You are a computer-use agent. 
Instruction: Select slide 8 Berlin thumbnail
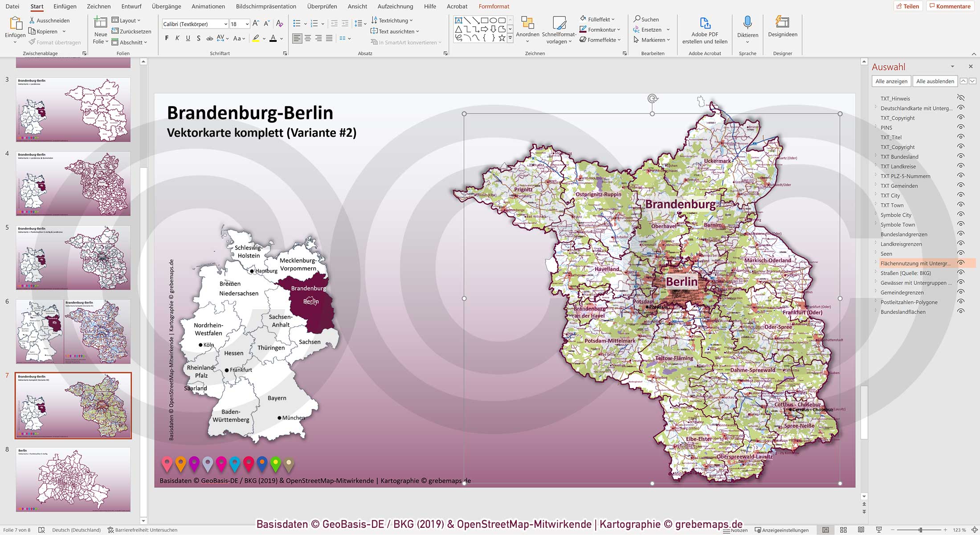click(x=73, y=479)
